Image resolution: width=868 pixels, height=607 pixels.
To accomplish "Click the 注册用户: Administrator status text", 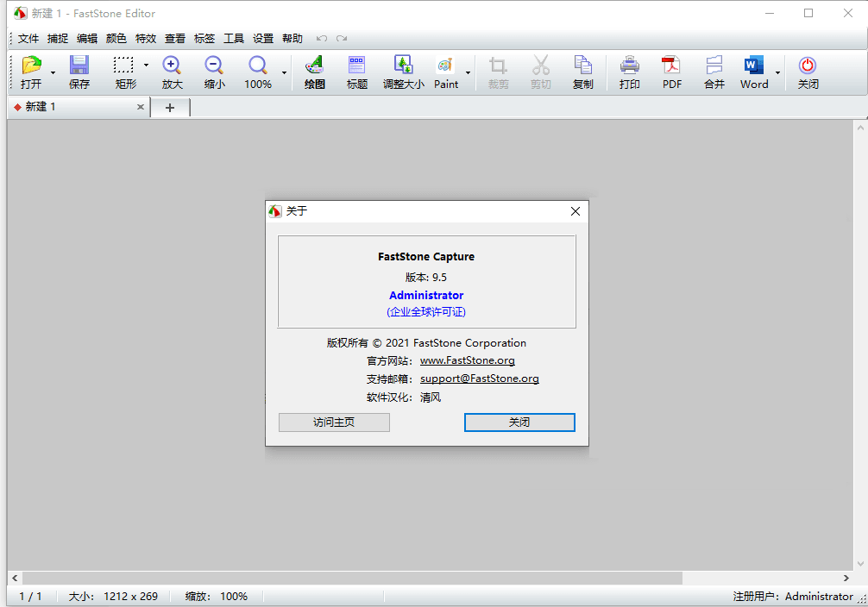I will pos(793,597).
